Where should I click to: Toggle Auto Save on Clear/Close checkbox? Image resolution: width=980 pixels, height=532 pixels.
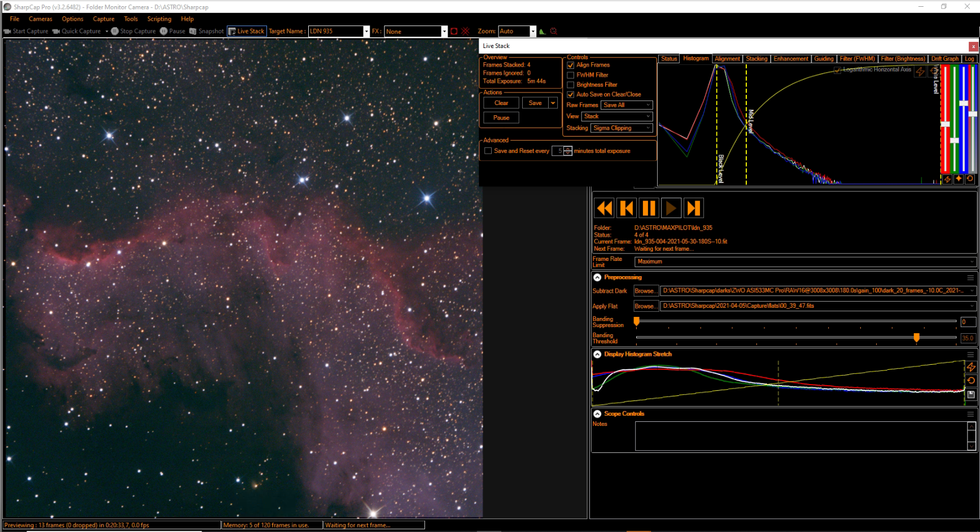tap(570, 94)
